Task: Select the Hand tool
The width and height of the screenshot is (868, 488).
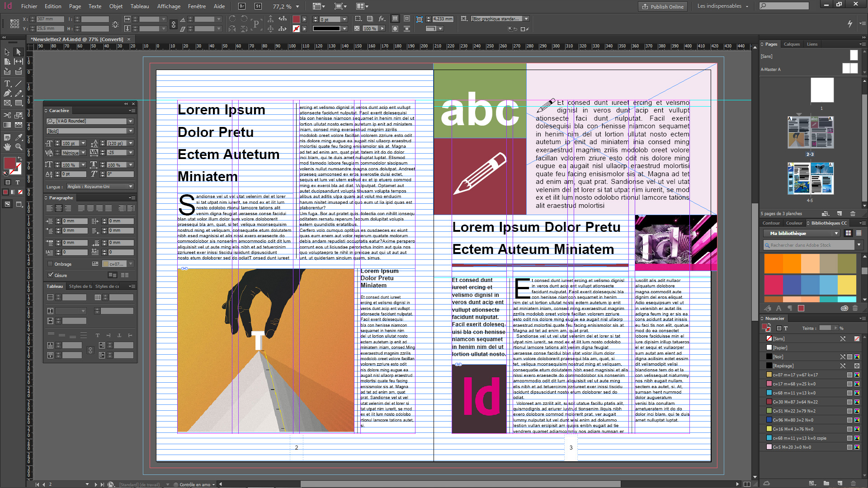Action: pos(7,147)
